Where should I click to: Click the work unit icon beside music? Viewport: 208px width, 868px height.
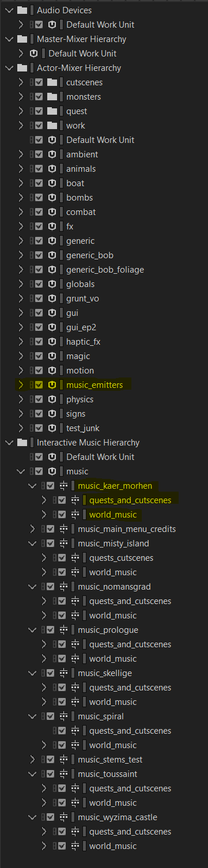point(52,471)
